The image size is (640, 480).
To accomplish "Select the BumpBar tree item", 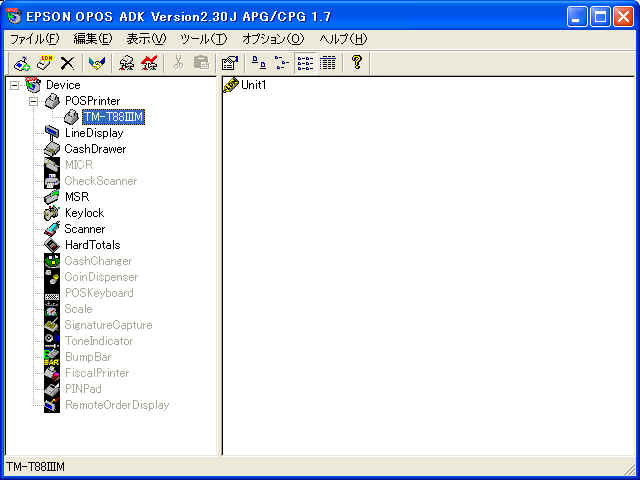I will pyautogui.click(x=88, y=357).
